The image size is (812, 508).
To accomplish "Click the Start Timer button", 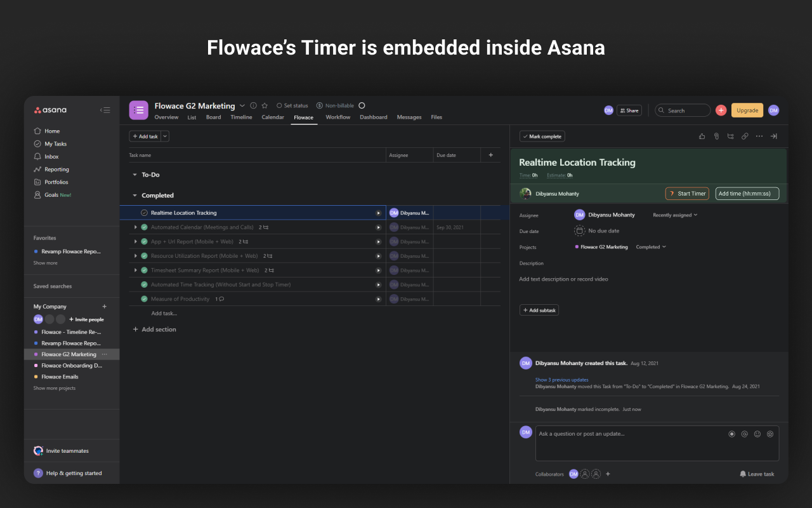I will 687,194.
